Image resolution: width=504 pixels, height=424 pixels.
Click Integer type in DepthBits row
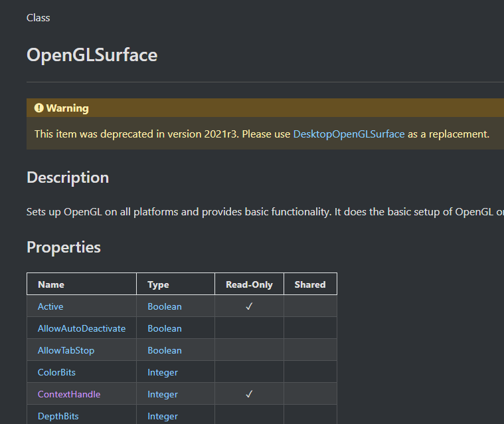pyautogui.click(x=163, y=416)
